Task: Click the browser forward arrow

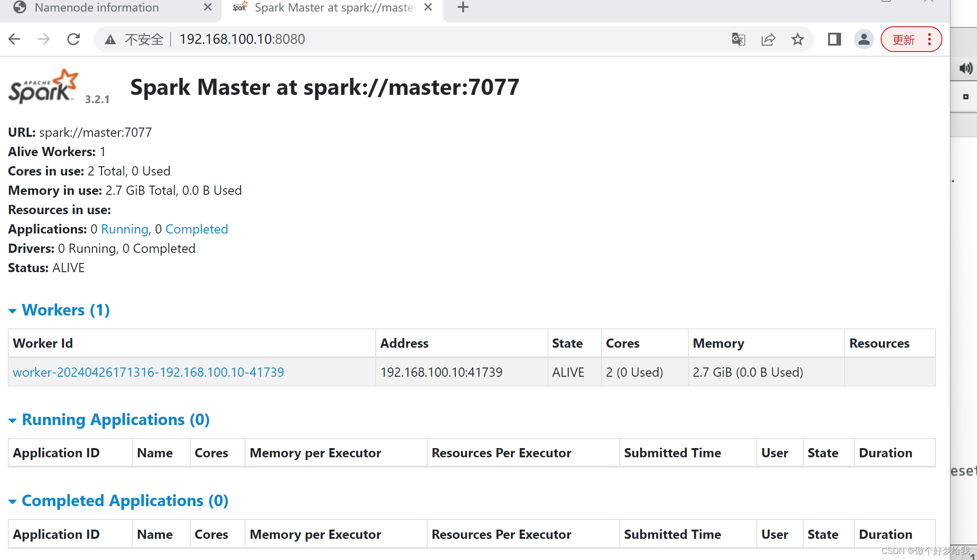Action: (44, 39)
